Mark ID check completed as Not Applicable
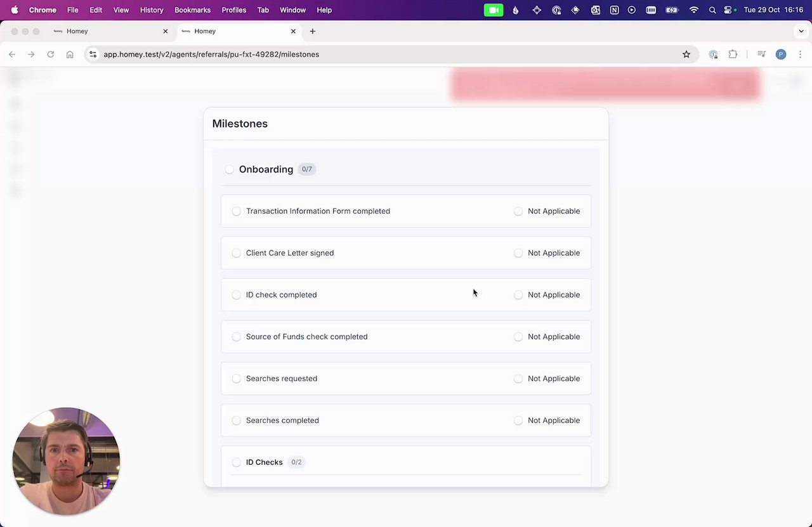Viewport: 812px width, 527px height. tap(518, 295)
